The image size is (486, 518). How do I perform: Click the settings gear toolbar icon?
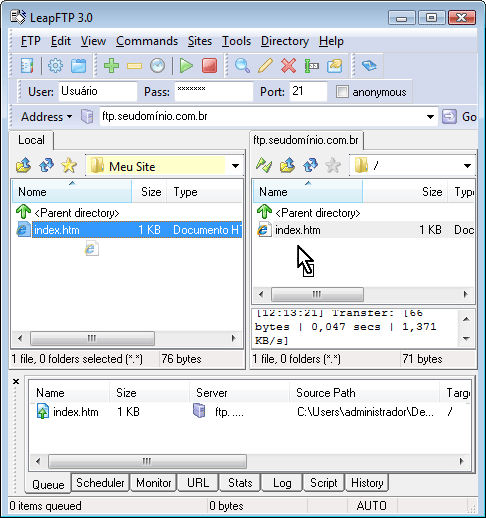coord(55,65)
